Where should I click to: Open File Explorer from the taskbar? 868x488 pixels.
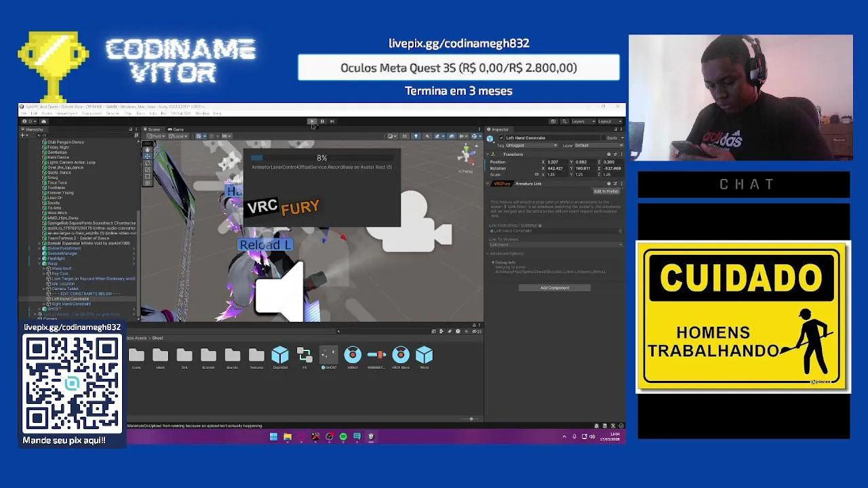pyautogui.click(x=288, y=436)
